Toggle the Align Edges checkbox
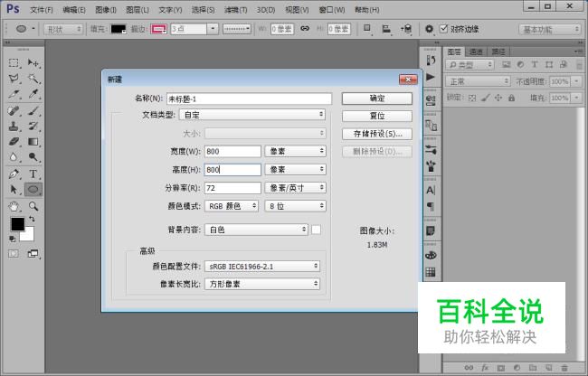 [x=444, y=29]
